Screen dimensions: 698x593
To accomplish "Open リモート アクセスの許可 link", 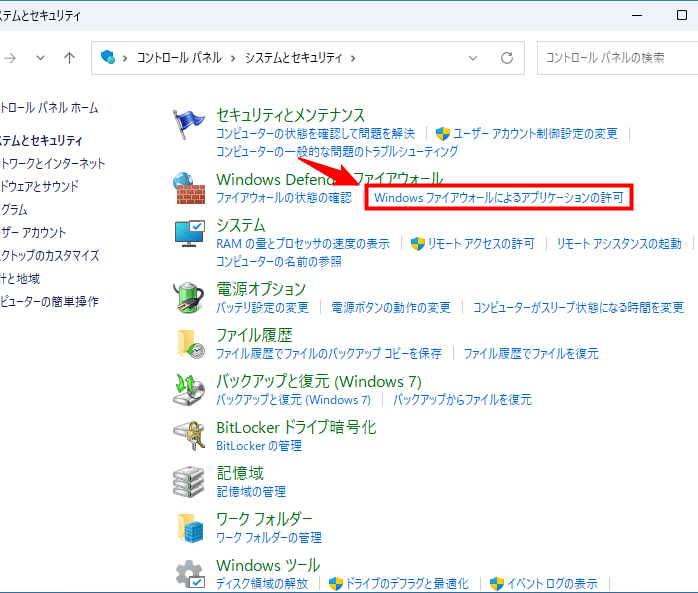I will point(481,244).
